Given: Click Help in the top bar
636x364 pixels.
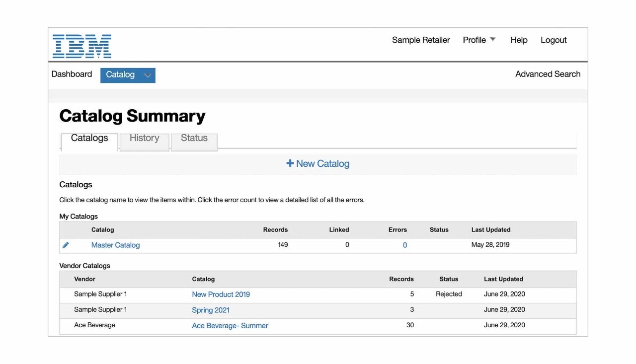Looking at the screenshot, I should pyautogui.click(x=519, y=40).
